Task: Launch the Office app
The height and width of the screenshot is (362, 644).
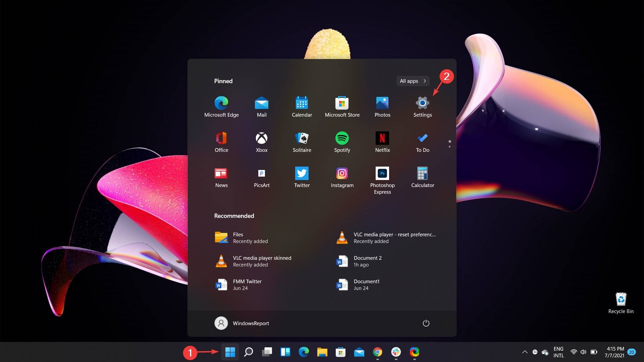Action: coord(221,142)
